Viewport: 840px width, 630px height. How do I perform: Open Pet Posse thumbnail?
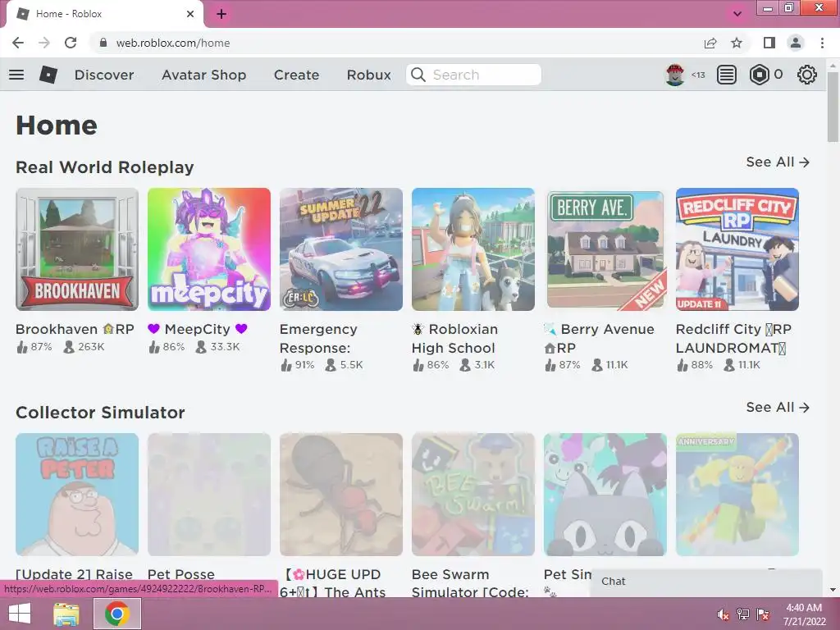[x=209, y=495]
